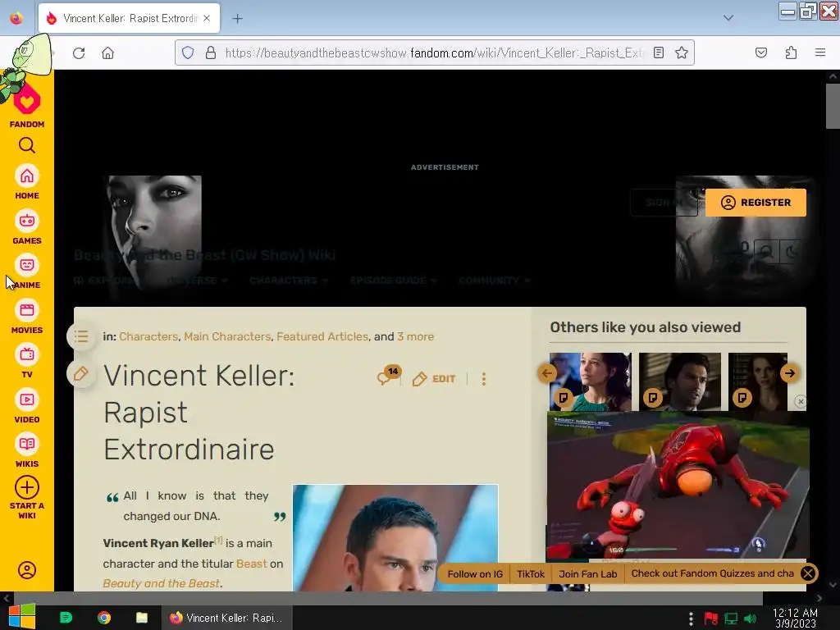Viewport: 840px width, 630px height.
Task: Open user profile icon in sidebar
Action: [x=27, y=570]
